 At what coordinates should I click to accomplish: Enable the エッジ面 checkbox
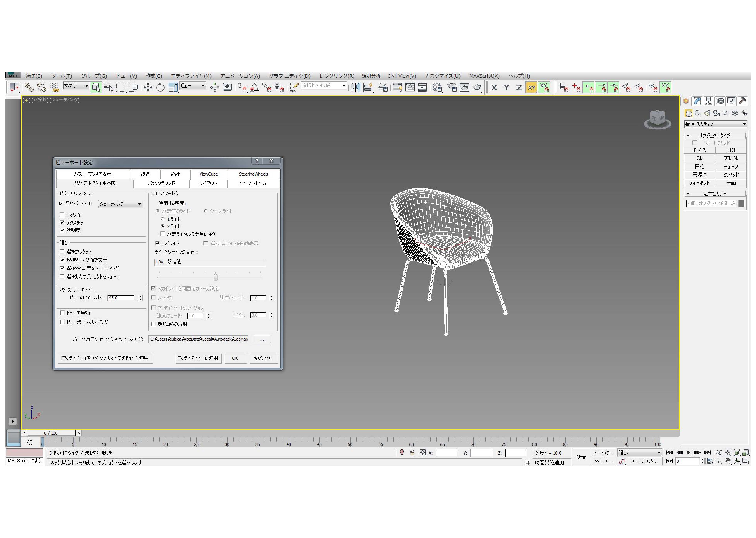point(62,215)
